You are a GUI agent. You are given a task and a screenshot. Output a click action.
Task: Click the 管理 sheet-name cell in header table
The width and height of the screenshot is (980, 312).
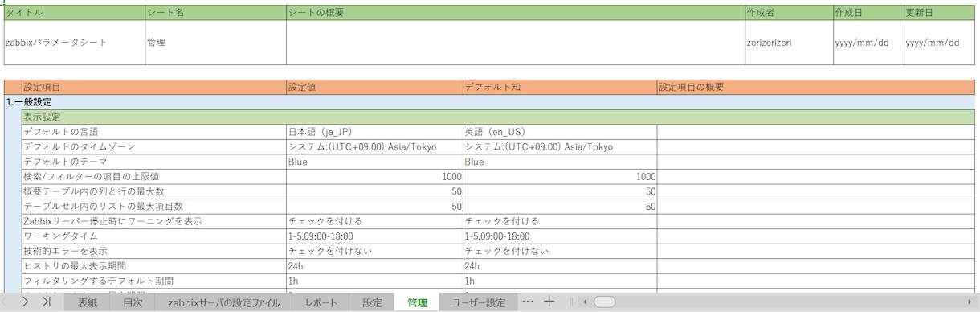pos(215,43)
